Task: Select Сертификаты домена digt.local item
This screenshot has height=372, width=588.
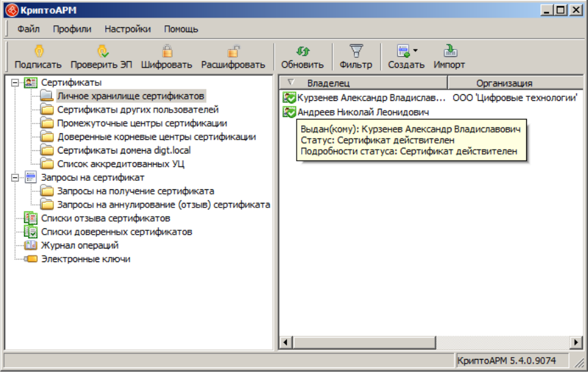Action: pyautogui.click(x=124, y=150)
